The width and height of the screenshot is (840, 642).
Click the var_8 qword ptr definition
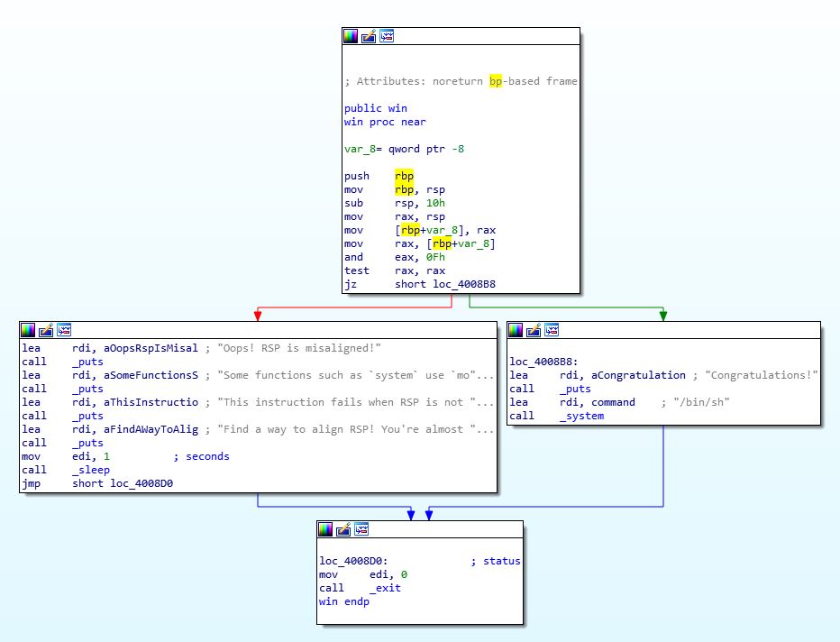(404, 149)
